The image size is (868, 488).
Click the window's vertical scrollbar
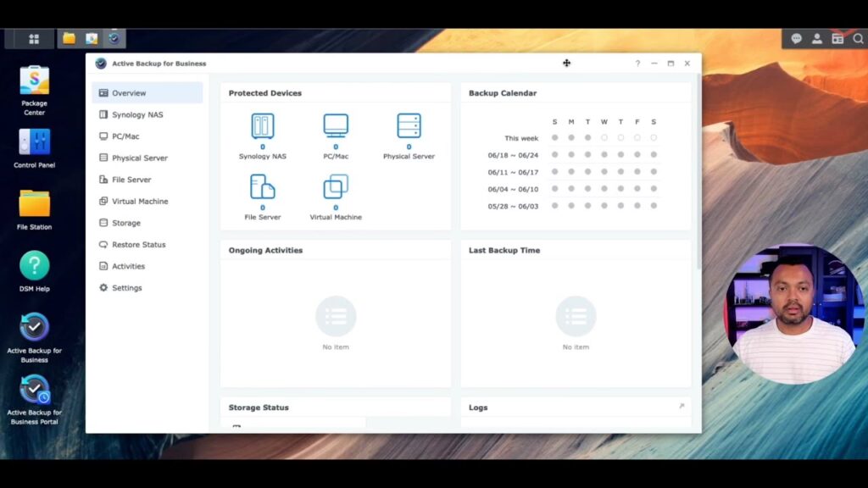(x=698, y=169)
